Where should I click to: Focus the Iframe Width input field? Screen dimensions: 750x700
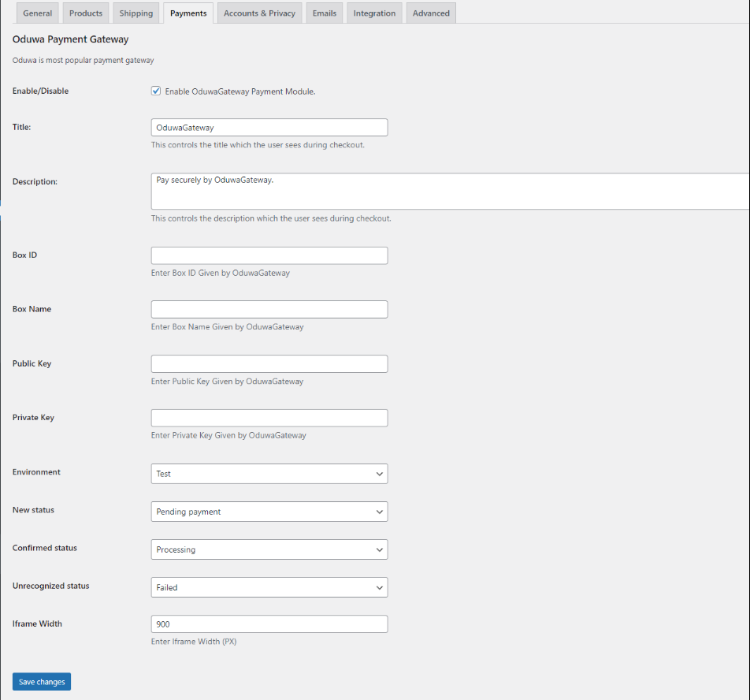point(269,624)
